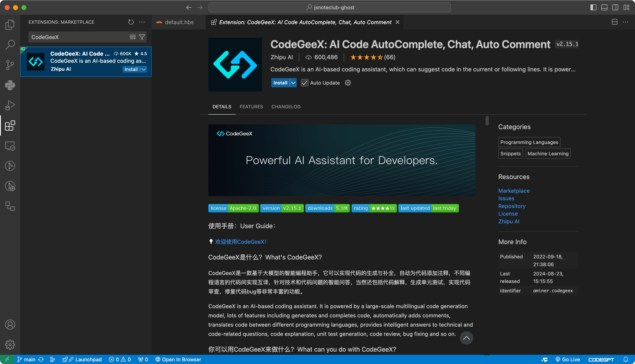Open the Python view in the activity bar
This screenshot has width=635, height=364.
point(10,85)
